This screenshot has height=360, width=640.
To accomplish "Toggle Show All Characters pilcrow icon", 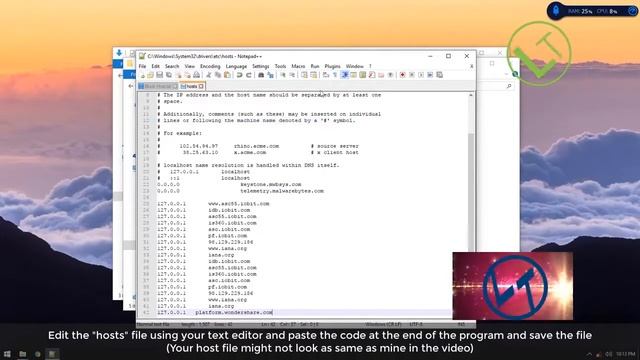I will point(335,75).
